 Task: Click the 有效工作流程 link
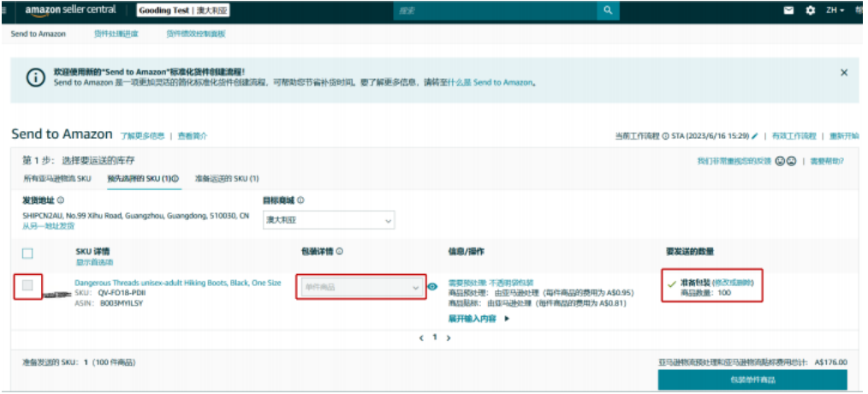click(794, 136)
